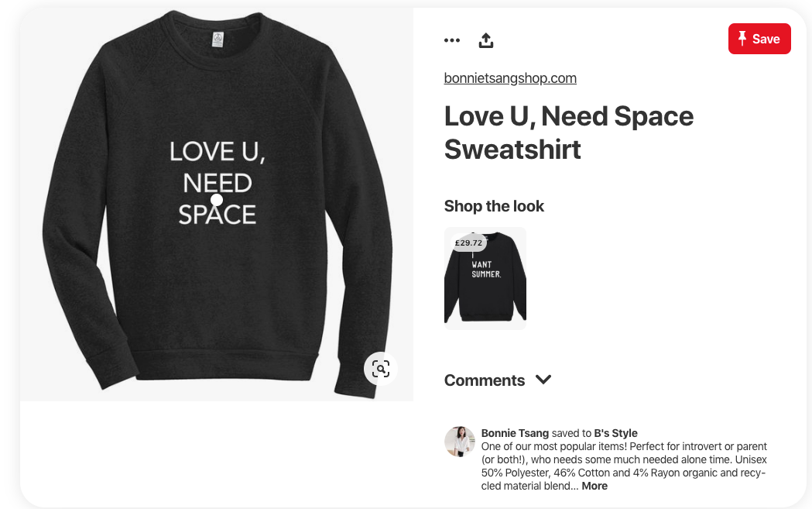Expand the Comments chevron

[543, 380]
